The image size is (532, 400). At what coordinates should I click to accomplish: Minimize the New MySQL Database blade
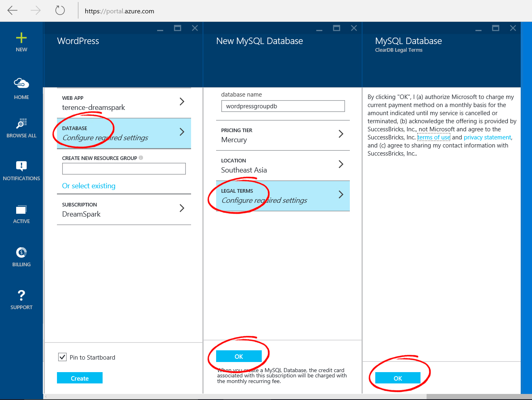tap(320, 30)
